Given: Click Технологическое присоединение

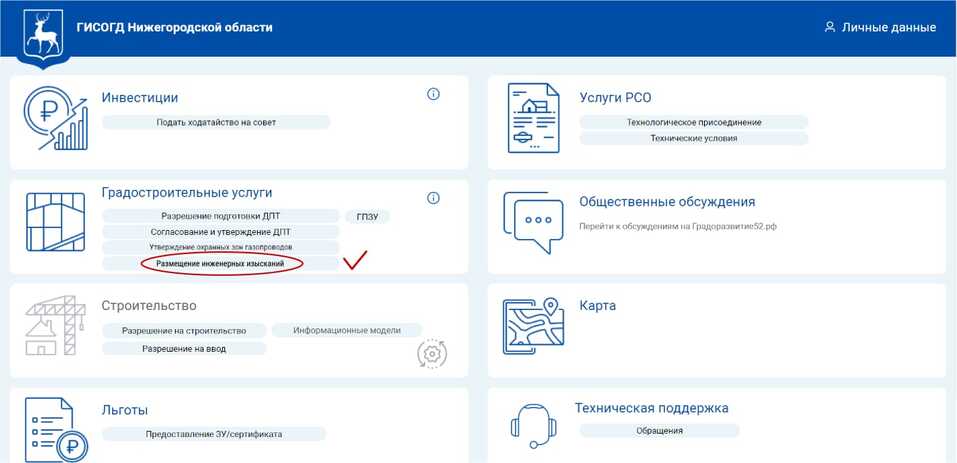Looking at the screenshot, I should (694, 122).
